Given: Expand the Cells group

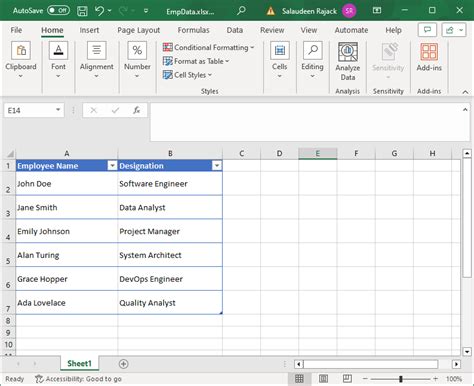Looking at the screenshot, I should (x=279, y=60).
